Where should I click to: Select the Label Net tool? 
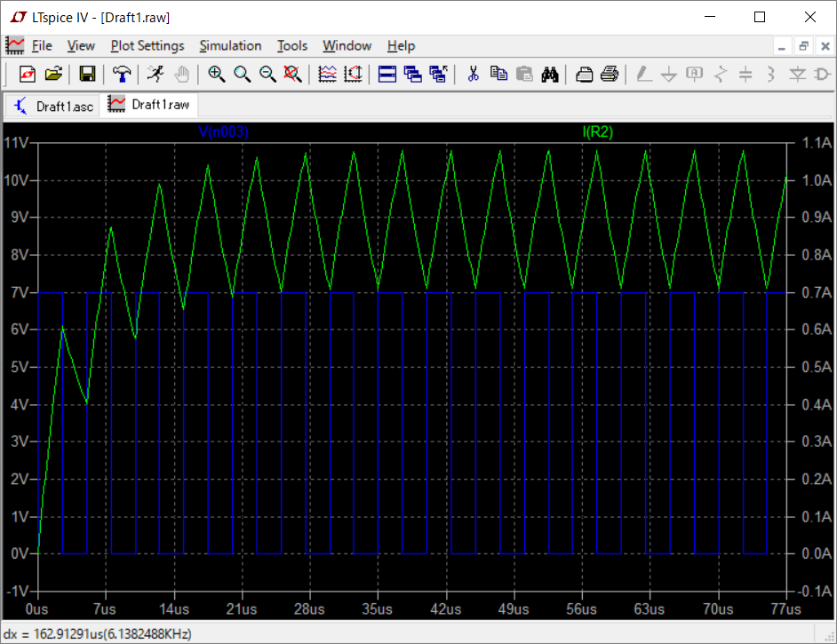coord(695,74)
